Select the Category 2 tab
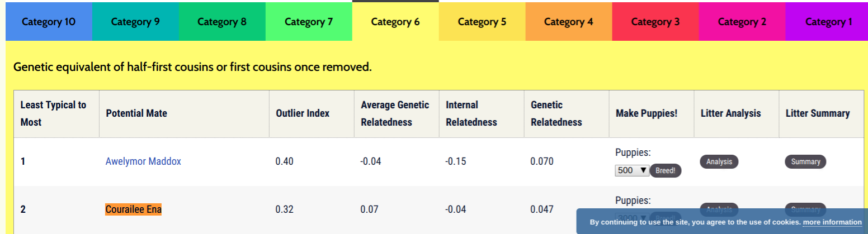The width and height of the screenshot is (868, 234). 742,22
